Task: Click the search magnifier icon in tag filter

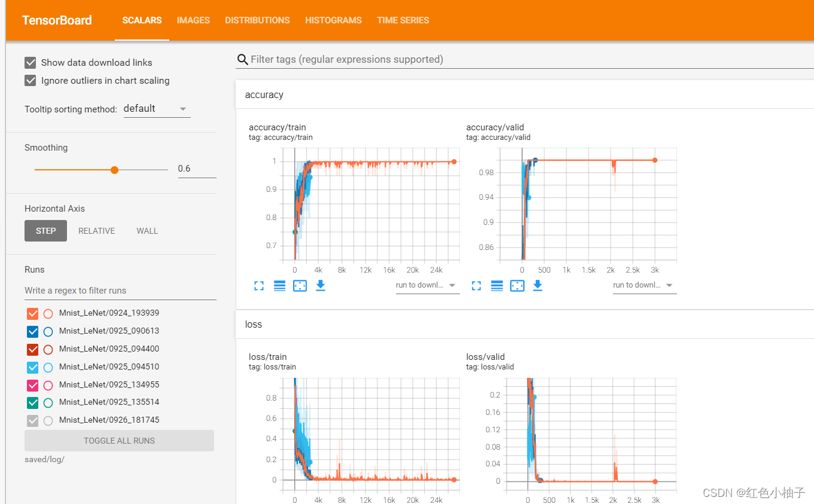Action: coord(243,59)
